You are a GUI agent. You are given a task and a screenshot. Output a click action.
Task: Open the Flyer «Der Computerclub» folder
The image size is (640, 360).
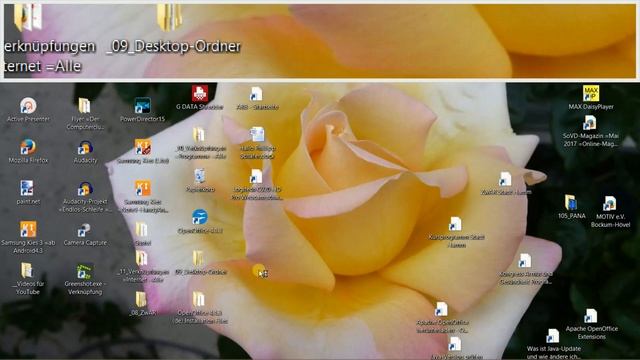(x=84, y=106)
